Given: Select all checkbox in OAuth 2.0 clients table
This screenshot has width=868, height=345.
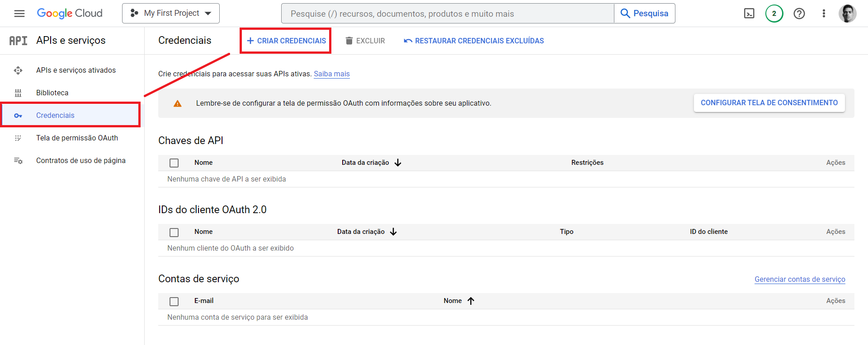Looking at the screenshot, I should click(174, 232).
